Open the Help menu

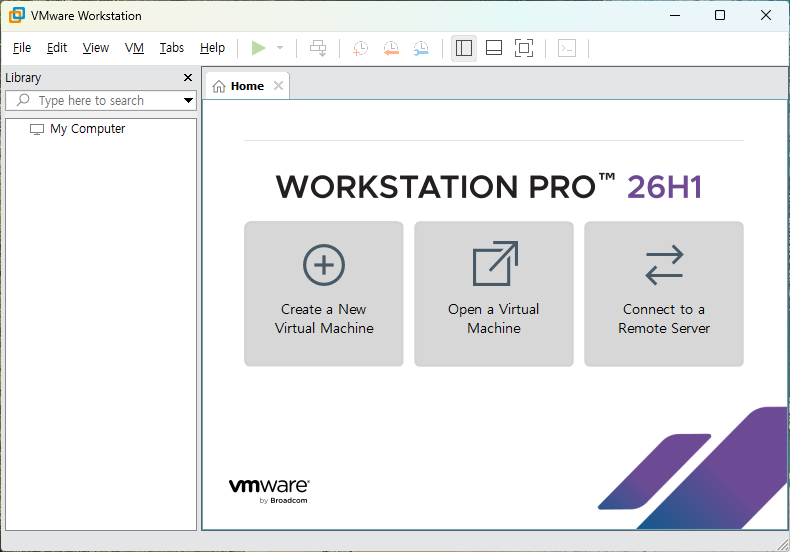click(x=212, y=48)
